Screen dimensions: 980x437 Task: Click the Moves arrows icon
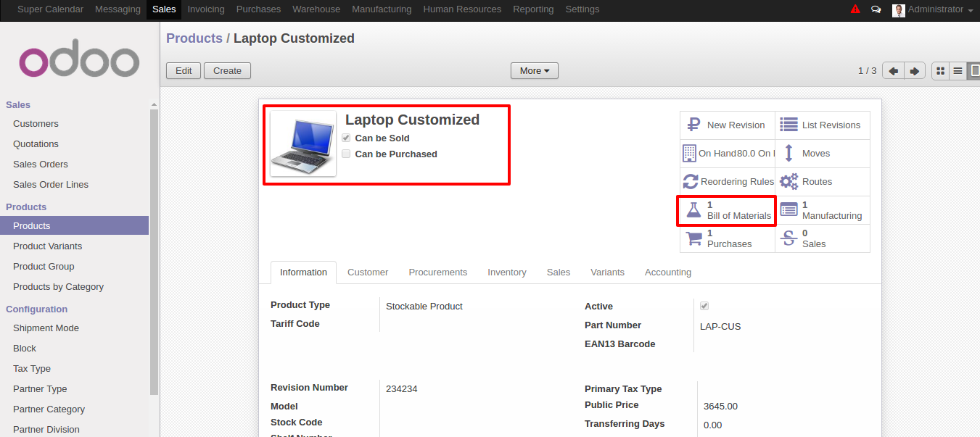788,153
